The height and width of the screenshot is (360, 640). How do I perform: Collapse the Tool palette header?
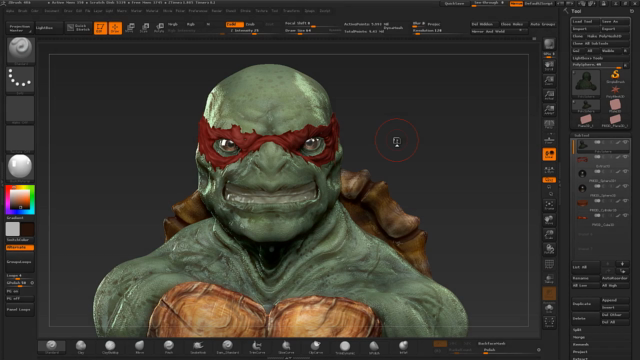point(576,11)
